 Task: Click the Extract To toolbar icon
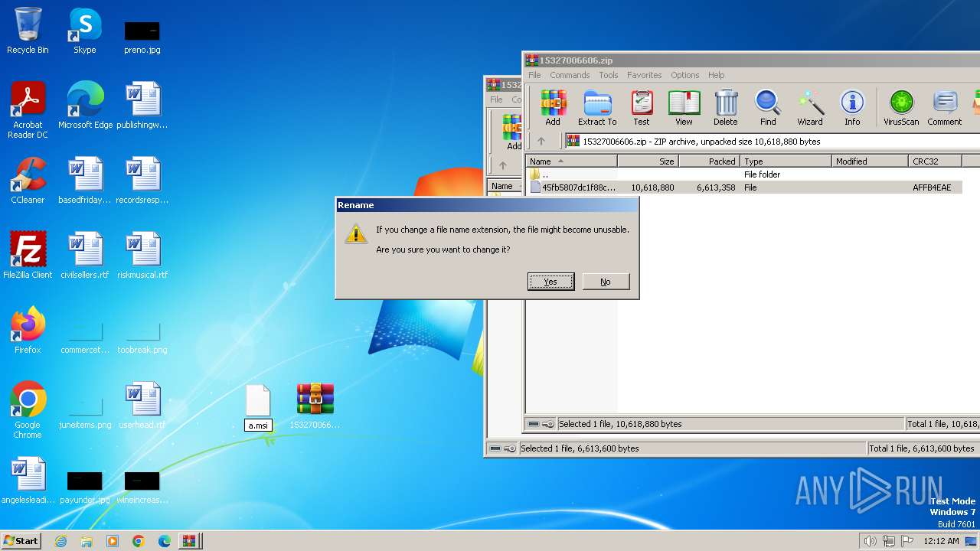[597, 108]
